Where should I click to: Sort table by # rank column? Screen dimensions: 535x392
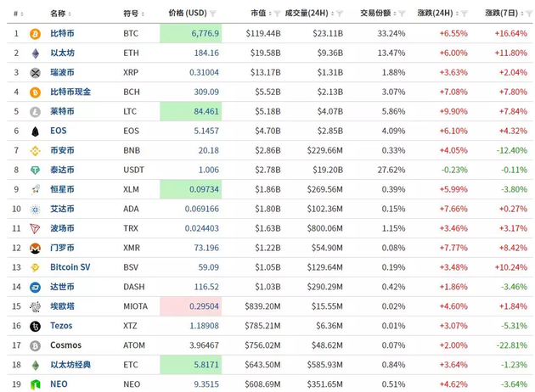(x=19, y=14)
